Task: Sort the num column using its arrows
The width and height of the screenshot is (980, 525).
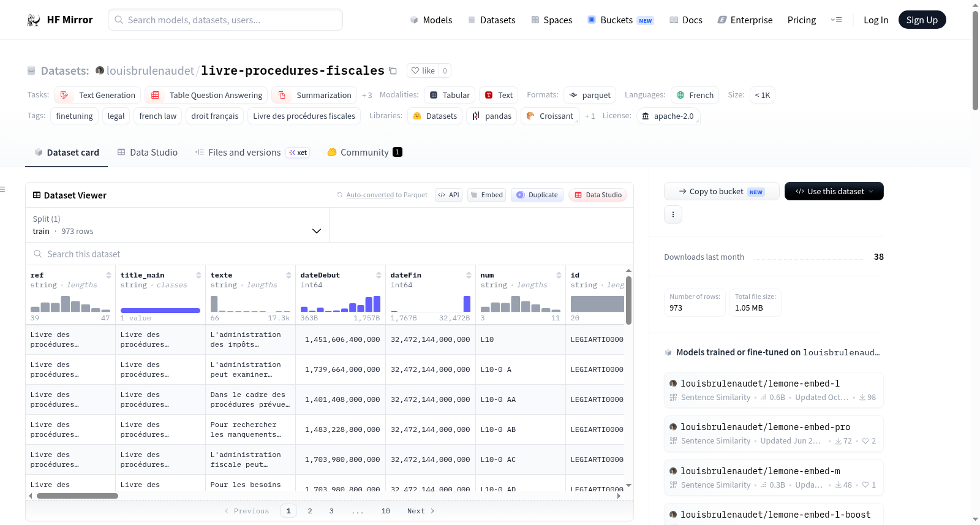Action: tap(559, 275)
